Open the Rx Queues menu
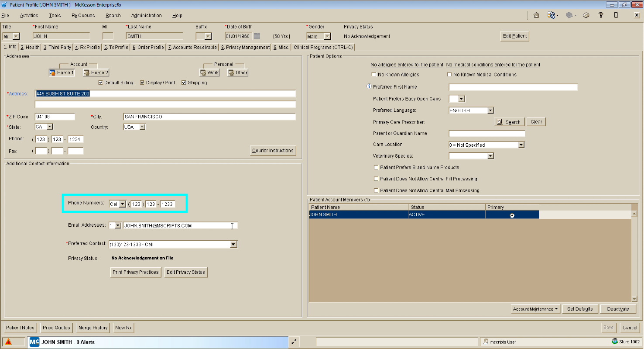 (83, 15)
